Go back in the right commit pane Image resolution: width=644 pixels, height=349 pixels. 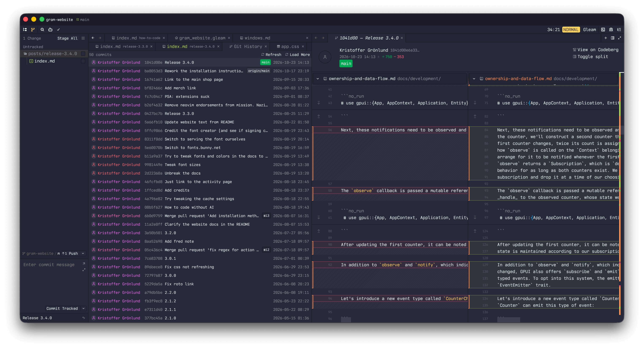316,38
